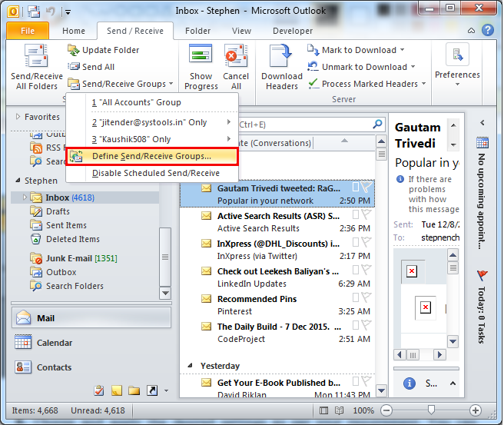Screen dimensions: 504x425
Task: Click red flag tasks icon in To-Do bar
Action: (482, 275)
